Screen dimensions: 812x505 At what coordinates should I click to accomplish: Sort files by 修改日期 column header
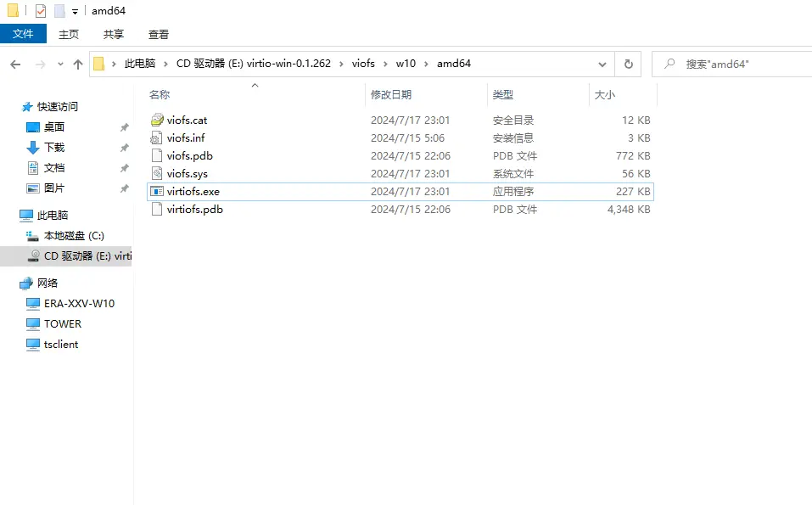tap(390, 95)
